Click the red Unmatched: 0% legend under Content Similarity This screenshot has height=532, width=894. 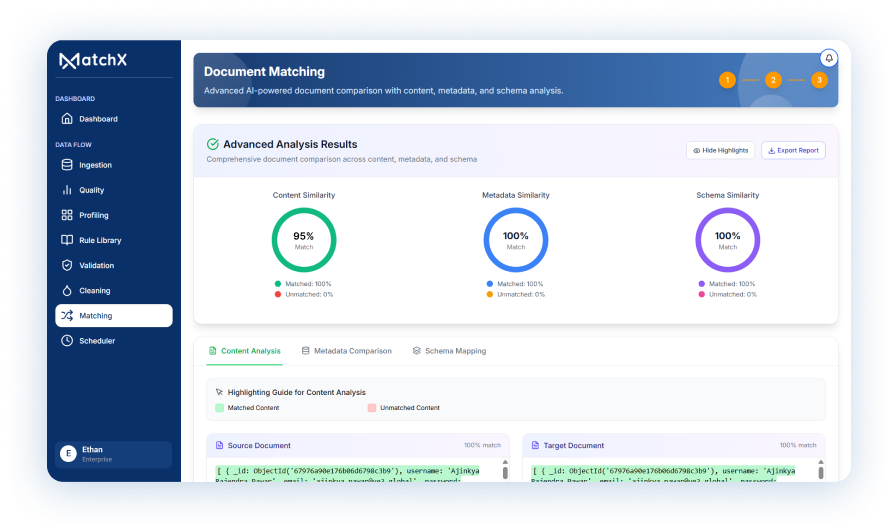(304, 294)
